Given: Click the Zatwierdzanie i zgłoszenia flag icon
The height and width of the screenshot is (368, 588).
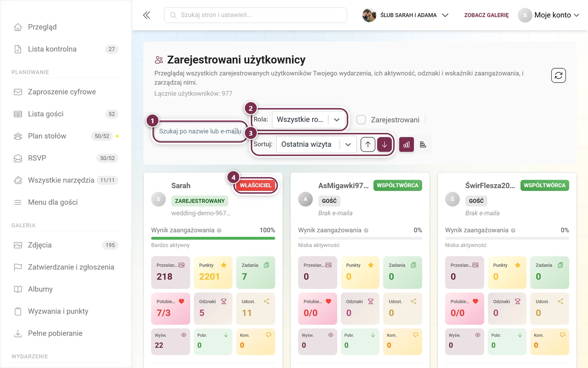Looking at the screenshot, I should pos(18,267).
